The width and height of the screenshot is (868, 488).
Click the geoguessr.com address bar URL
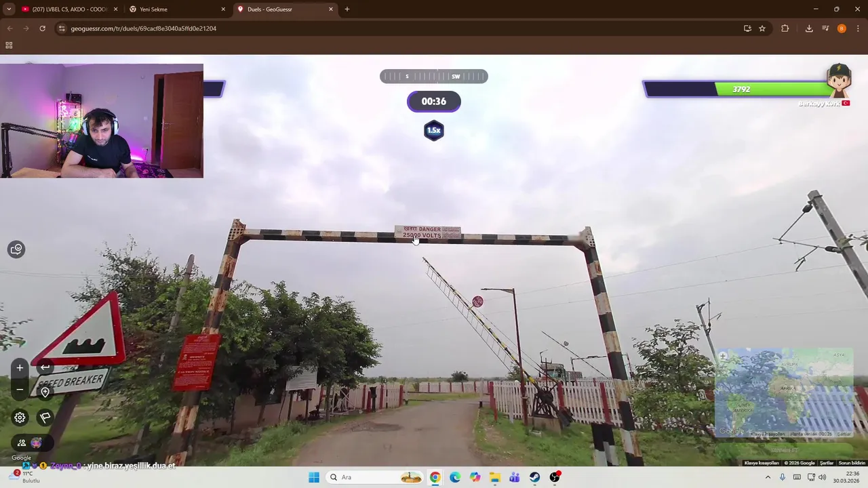144,28
